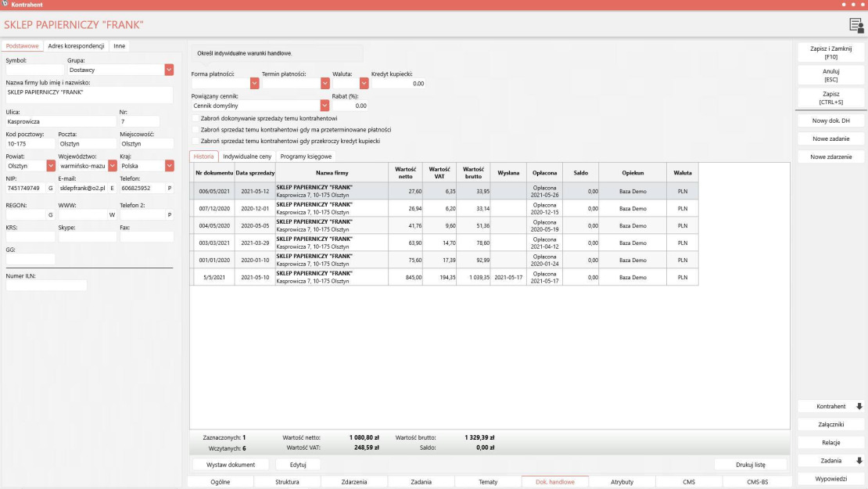Click the down arrow on the Zadania side button
Screen dimensions: 868x489
(x=859, y=461)
